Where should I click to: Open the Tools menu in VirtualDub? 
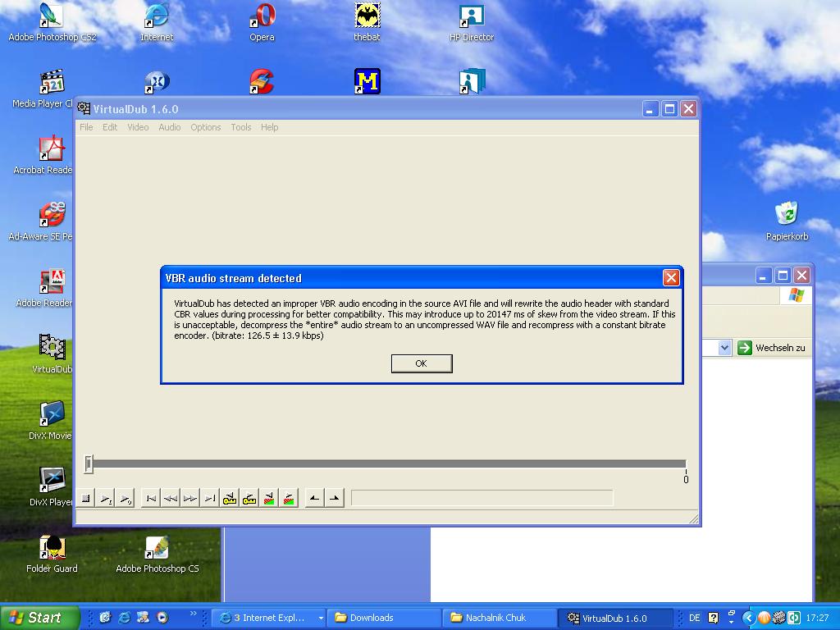pyautogui.click(x=241, y=127)
